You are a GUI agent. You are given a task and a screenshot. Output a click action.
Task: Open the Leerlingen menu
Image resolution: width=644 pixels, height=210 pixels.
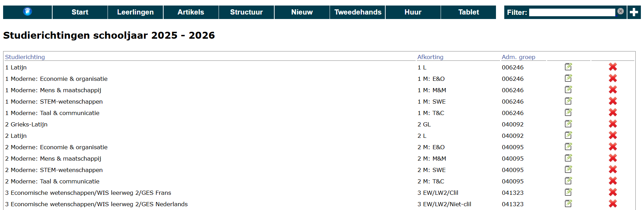(135, 12)
